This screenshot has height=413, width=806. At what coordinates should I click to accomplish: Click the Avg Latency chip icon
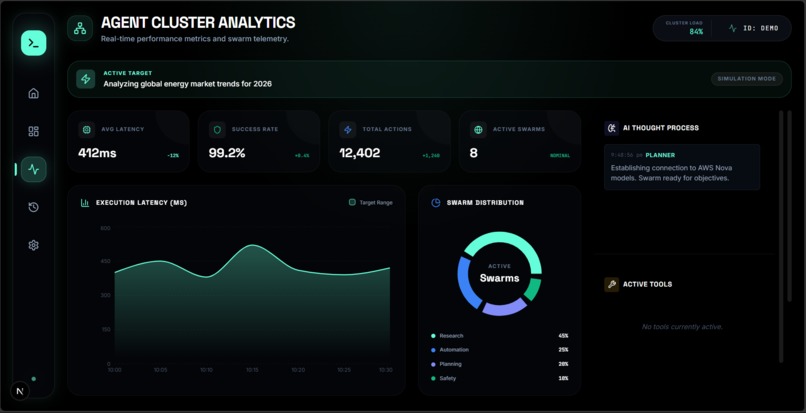coord(86,130)
